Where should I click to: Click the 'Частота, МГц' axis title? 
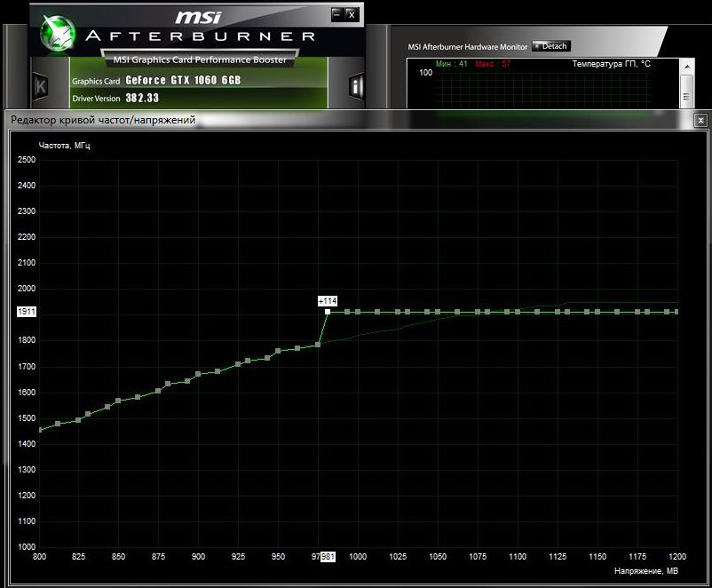pos(65,146)
